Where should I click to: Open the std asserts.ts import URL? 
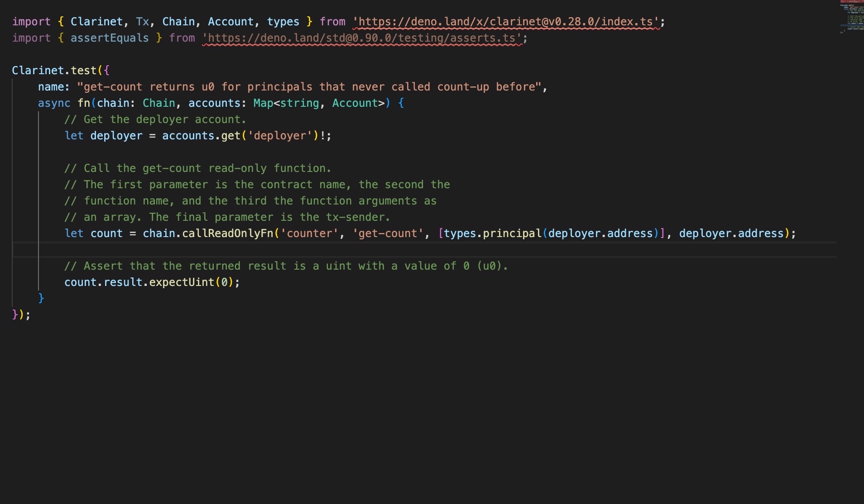point(362,38)
